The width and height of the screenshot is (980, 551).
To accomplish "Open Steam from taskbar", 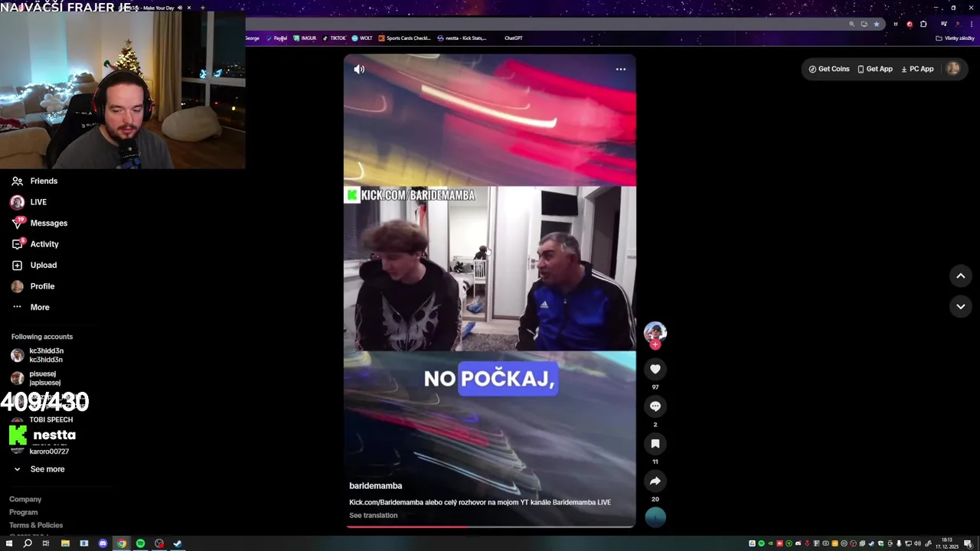I will pos(178,543).
